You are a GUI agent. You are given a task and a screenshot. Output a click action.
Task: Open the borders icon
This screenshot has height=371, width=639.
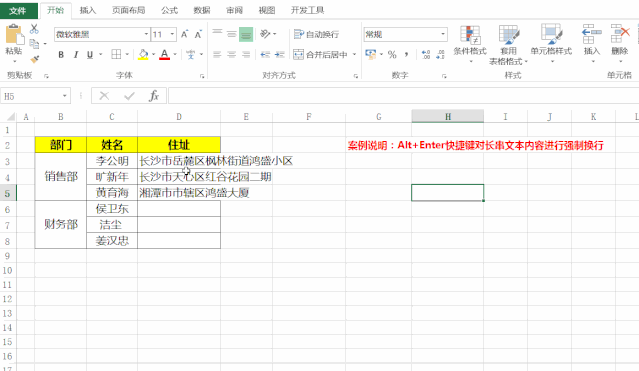click(116, 54)
